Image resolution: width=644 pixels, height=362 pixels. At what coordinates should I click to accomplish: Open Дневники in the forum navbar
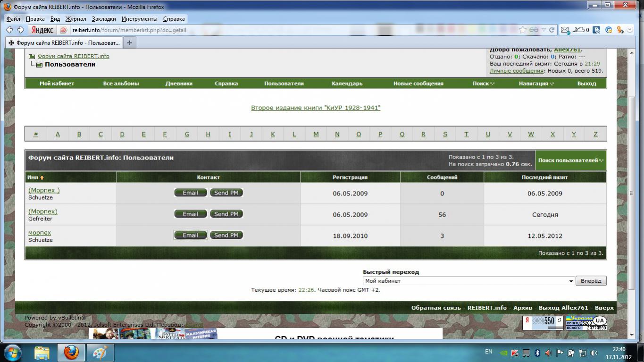179,84
